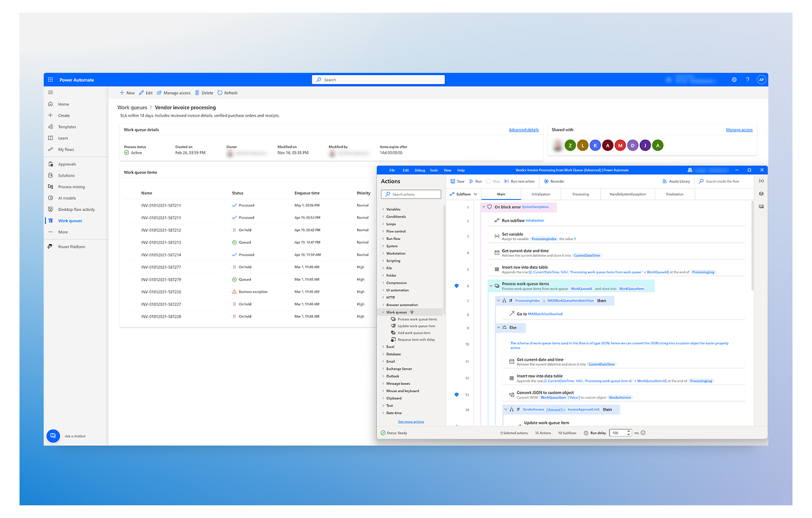Expand the Loops actions group
The image size is (812, 518).
[383, 224]
